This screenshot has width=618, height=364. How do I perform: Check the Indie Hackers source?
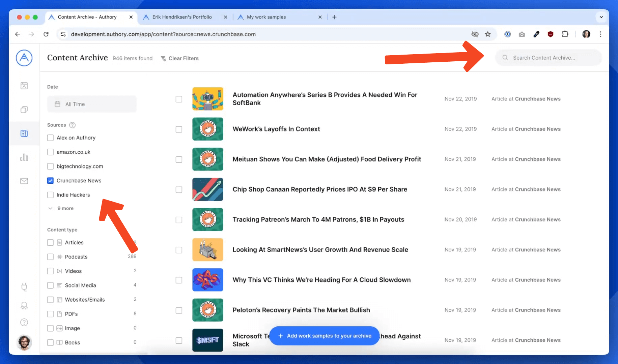50,195
